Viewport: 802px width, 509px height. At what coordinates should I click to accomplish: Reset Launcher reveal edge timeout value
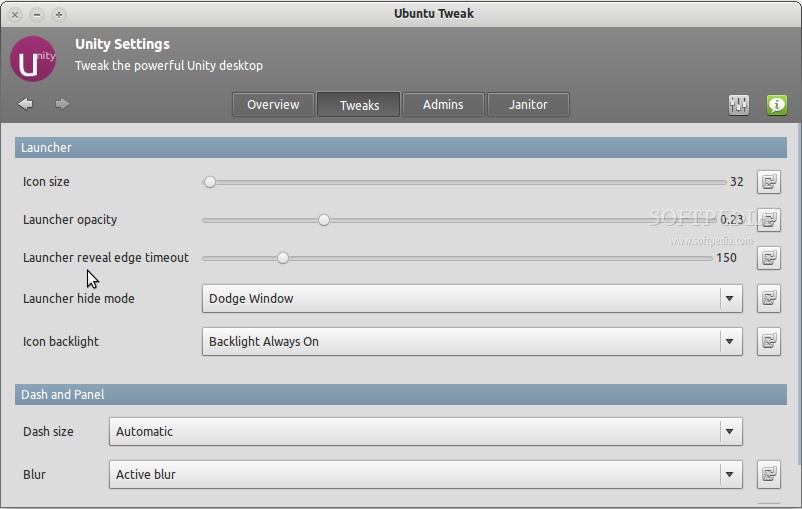coord(769,258)
